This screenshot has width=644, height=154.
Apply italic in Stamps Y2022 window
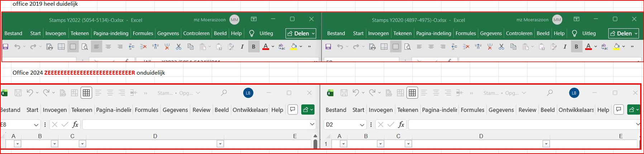tap(242, 47)
